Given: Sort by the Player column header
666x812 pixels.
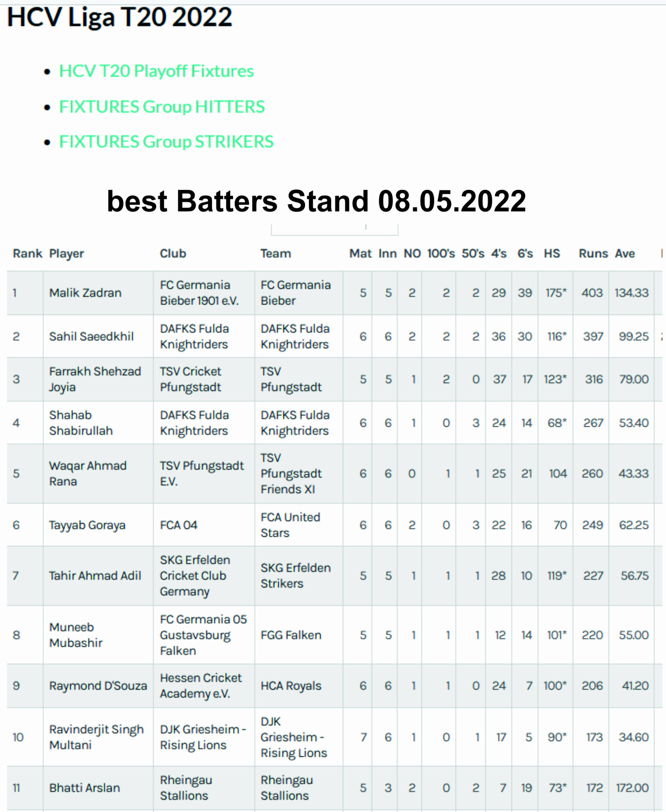Looking at the screenshot, I should pyautogui.click(x=66, y=253).
